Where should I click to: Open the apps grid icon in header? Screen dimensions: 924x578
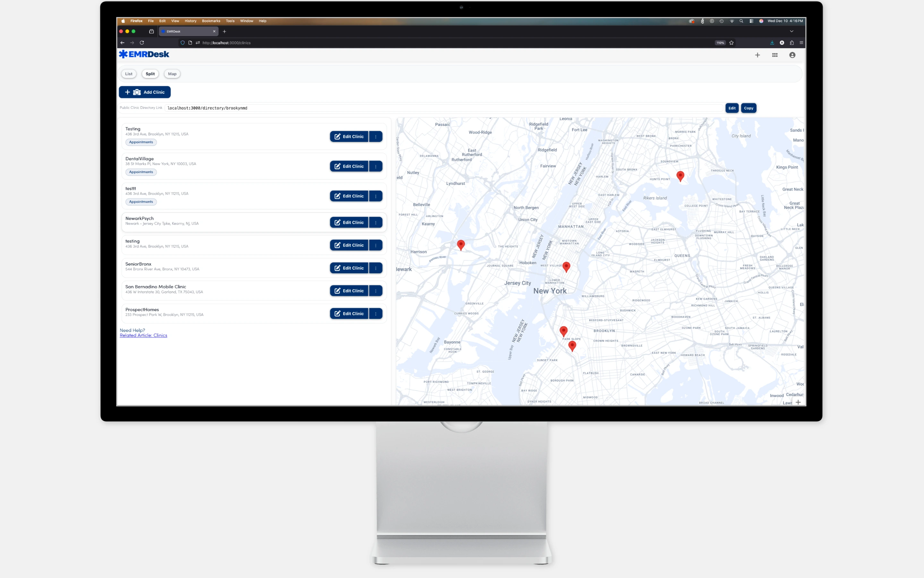[775, 55]
